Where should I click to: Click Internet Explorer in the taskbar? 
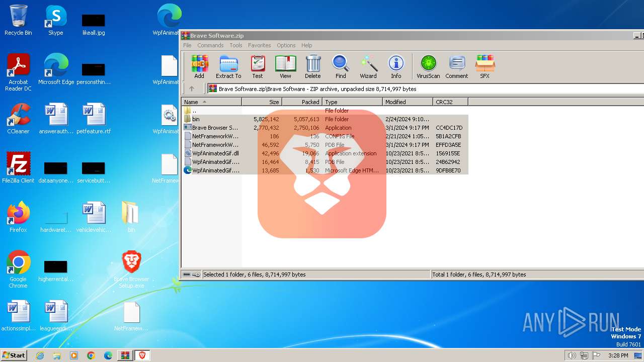(x=40, y=355)
